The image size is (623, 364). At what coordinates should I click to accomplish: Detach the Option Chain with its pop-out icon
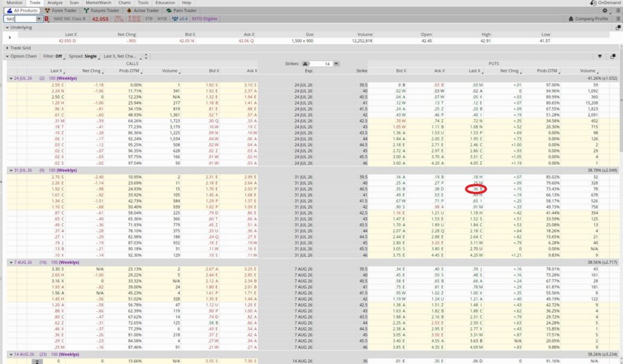pyautogui.click(x=613, y=57)
